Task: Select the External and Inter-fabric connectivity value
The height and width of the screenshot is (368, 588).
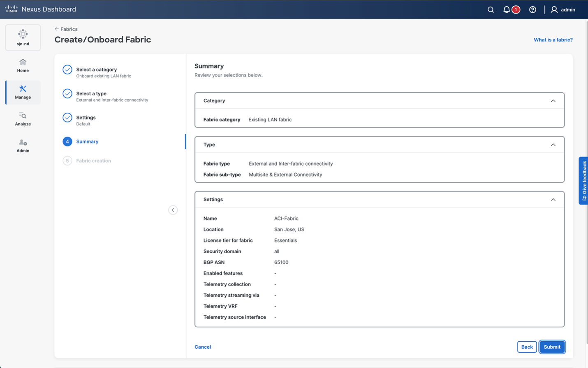Action: coord(291,164)
